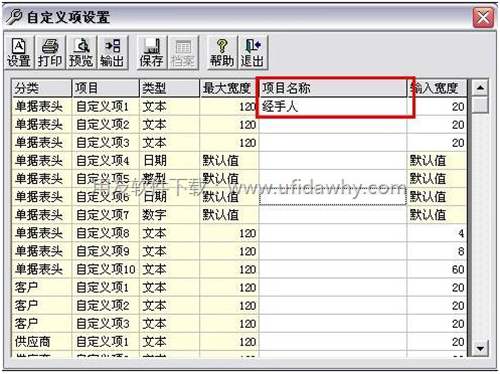500x374 pixels.
Task: Select the 供应商 自定义项1 item cell
Action: [x=106, y=341]
